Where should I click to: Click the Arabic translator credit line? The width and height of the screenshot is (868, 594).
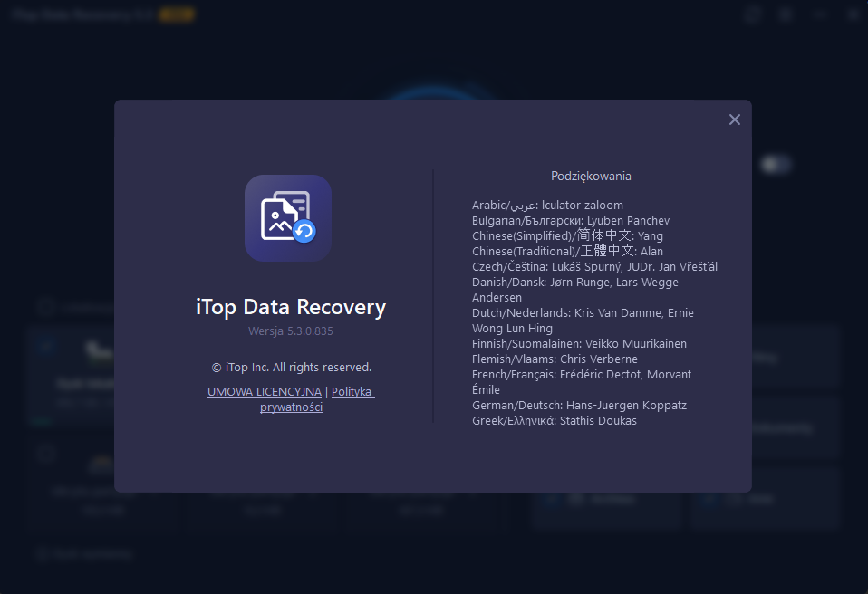pos(547,206)
